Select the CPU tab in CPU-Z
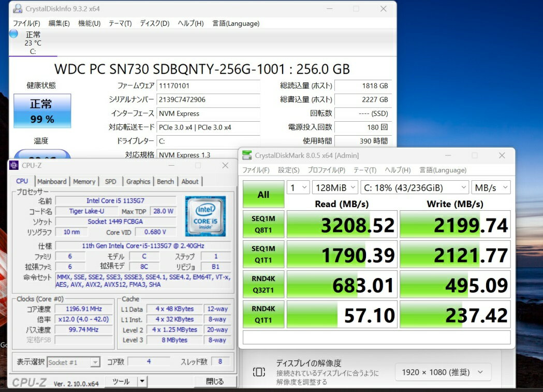This screenshot has height=392, width=543. (x=22, y=181)
